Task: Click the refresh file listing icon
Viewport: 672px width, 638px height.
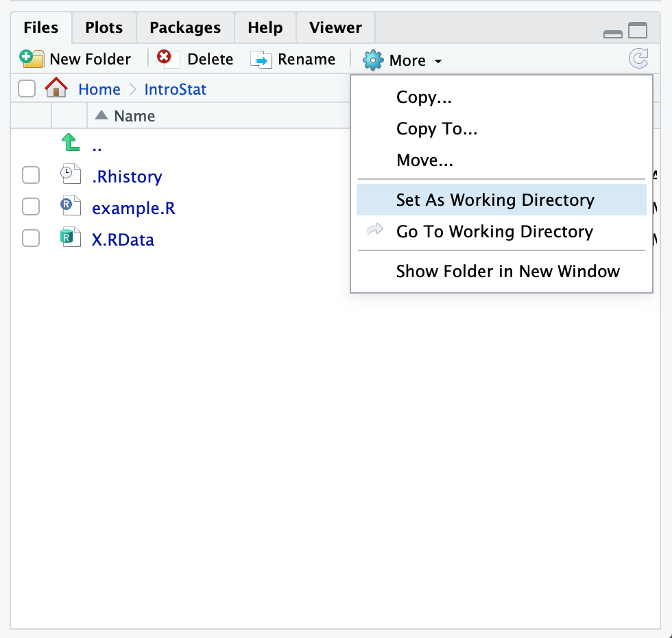Action: coord(638,59)
